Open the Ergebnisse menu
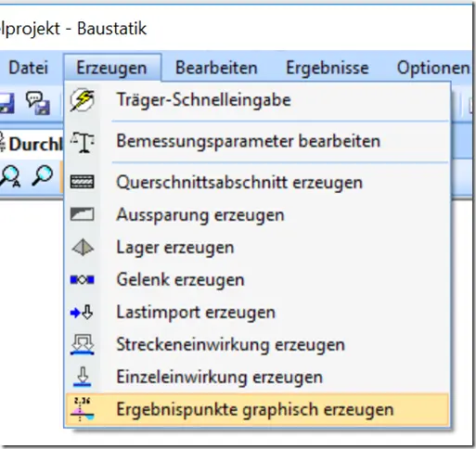The width and height of the screenshot is (476, 449). click(328, 68)
